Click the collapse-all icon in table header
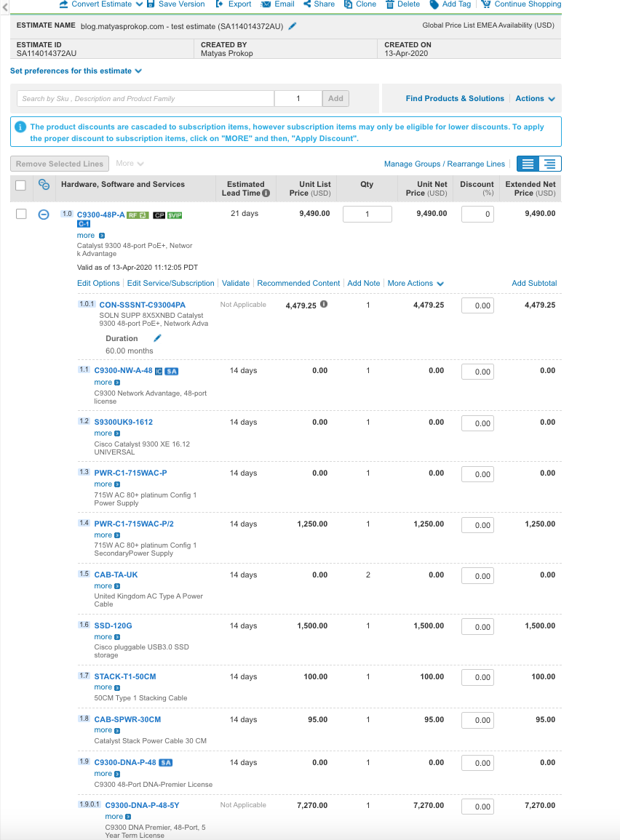The width and height of the screenshot is (620, 840). point(44,185)
